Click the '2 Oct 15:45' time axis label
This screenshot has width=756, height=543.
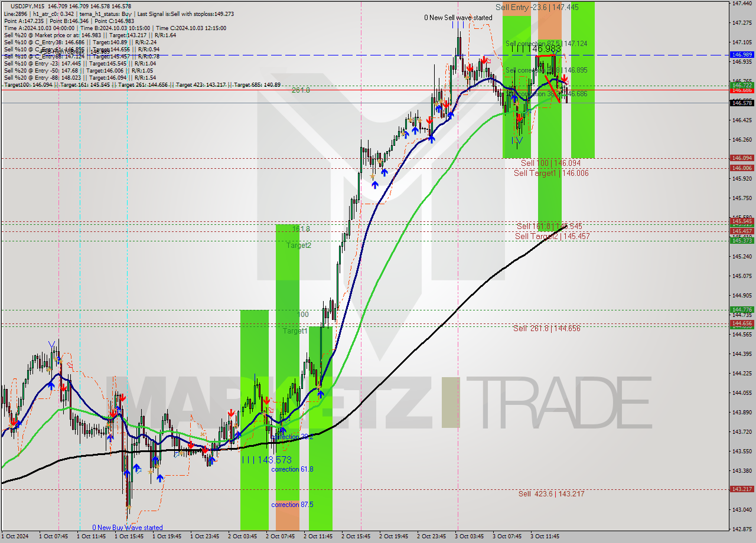coord(356,537)
